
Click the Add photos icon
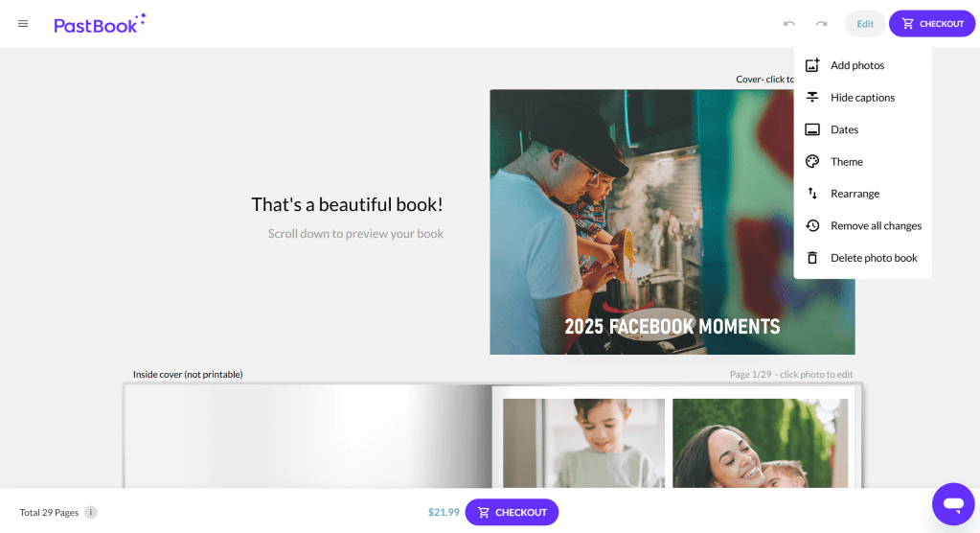(x=811, y=65)
